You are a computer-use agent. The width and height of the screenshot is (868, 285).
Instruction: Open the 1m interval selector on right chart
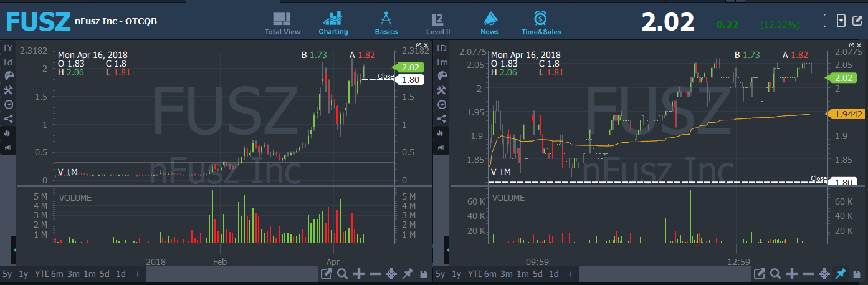pyautogui.click(x=441, y=62)
